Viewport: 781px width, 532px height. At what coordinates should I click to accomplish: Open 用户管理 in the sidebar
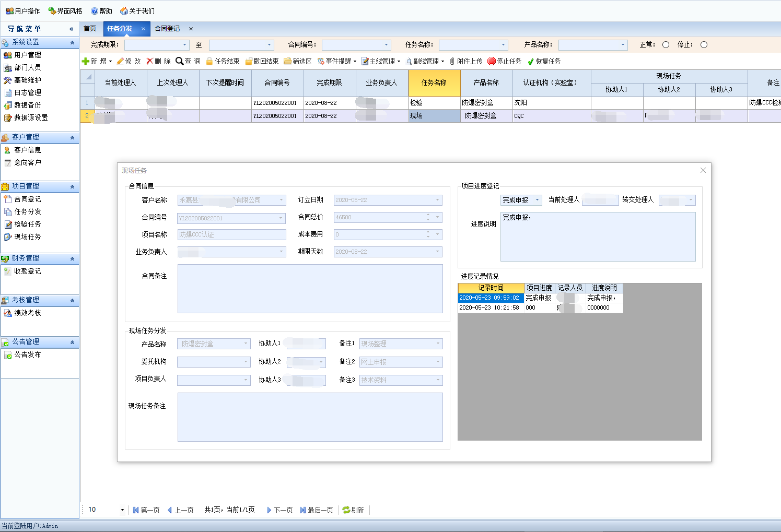[x=22, y=55]
